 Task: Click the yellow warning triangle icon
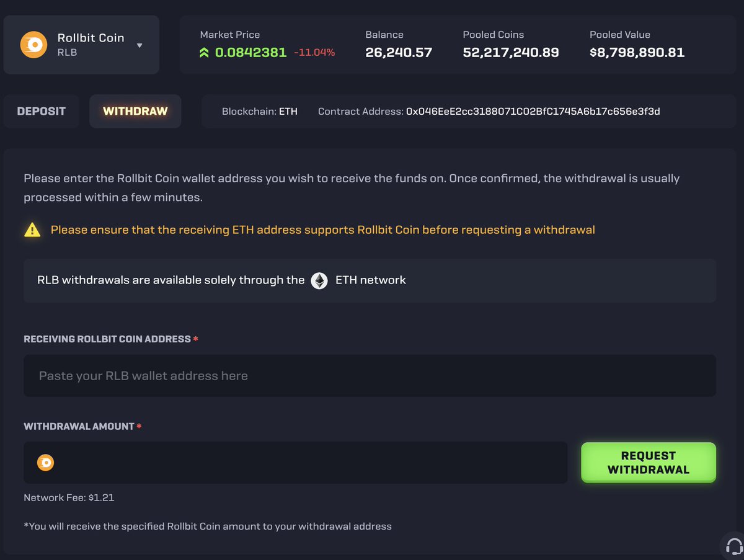click(x=32, y=230)
